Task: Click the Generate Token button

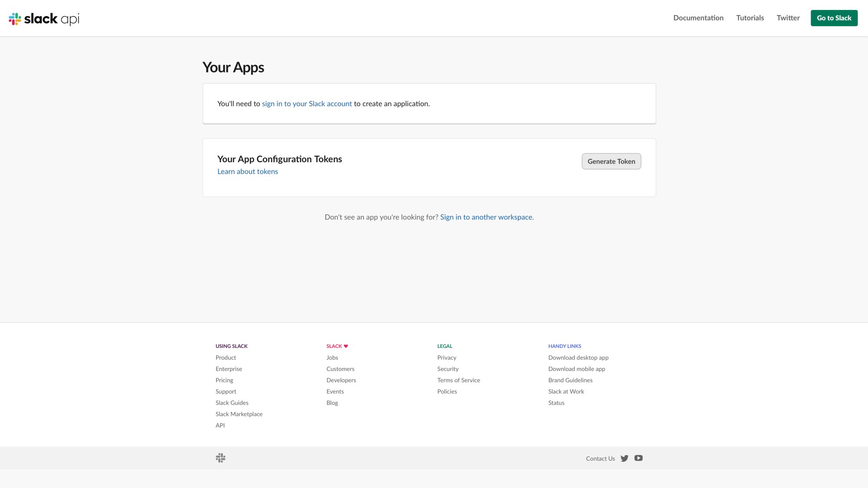Action: pos(611,161)
